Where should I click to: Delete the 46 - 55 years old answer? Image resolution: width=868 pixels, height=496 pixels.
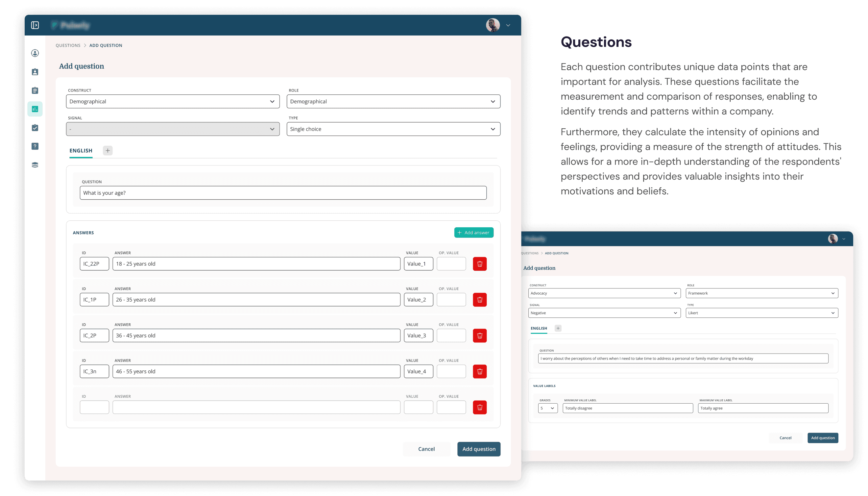pos(479,371)
